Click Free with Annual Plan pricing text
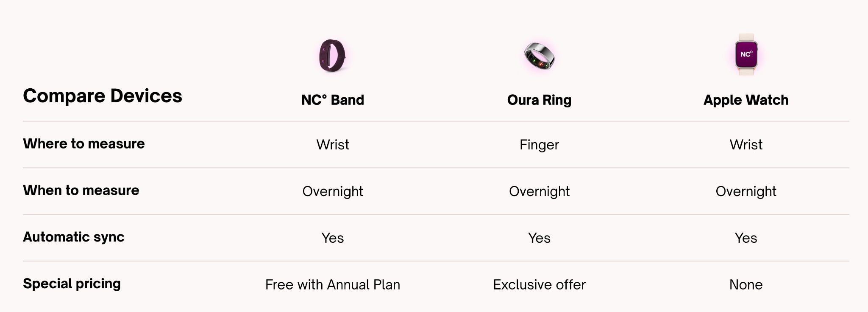 [333, 284]
